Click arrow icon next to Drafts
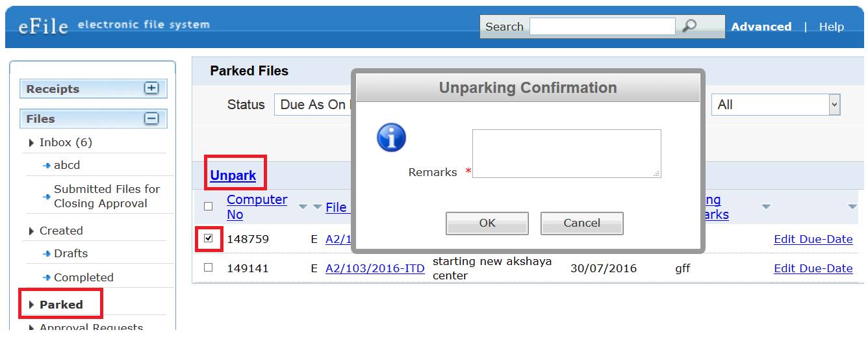Screen dimensions: 868x343 (47, 254)
